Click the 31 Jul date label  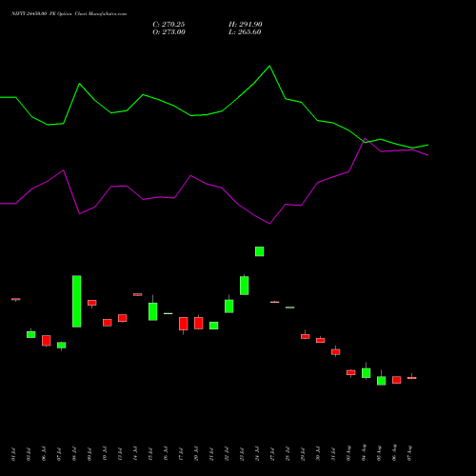click(x=333, y=454)
